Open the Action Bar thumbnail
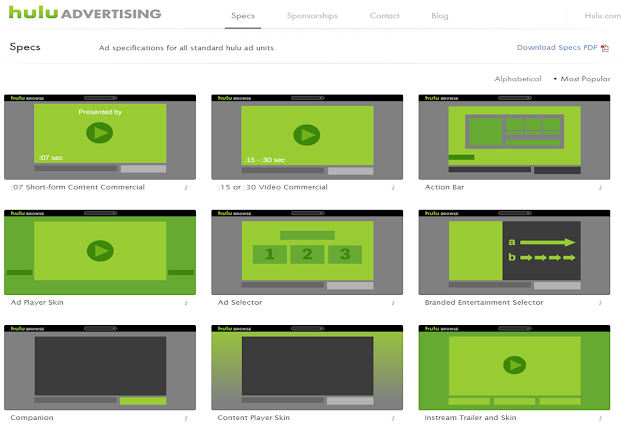 (x=514, y=137)
